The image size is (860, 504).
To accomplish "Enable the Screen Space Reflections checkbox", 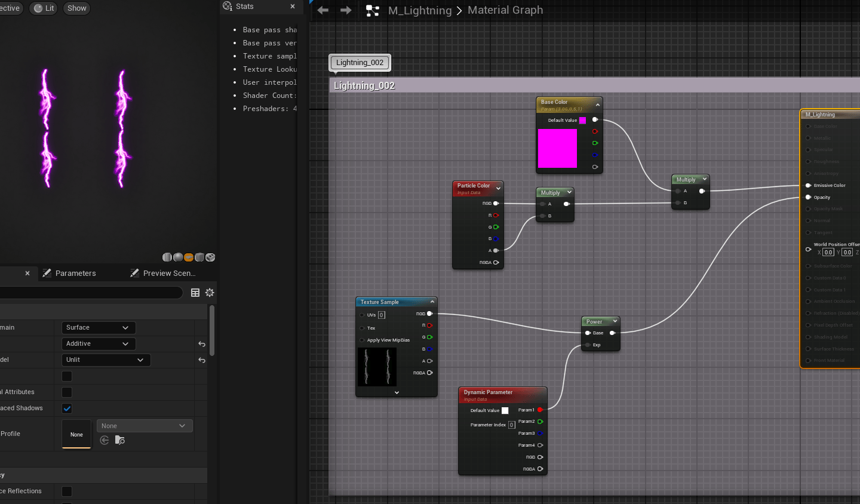I will click(x=67, y=491).
